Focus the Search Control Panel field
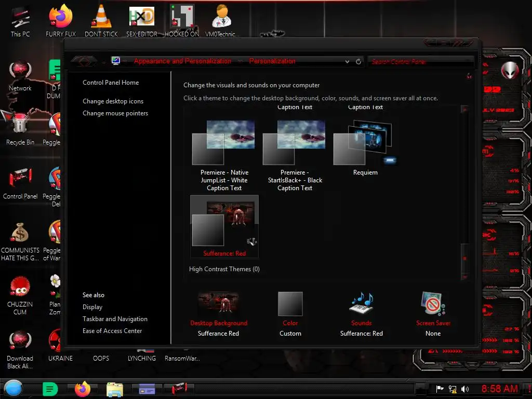This screenshot has width=532, height=399. pyautogui.click(x=420, y=61)
